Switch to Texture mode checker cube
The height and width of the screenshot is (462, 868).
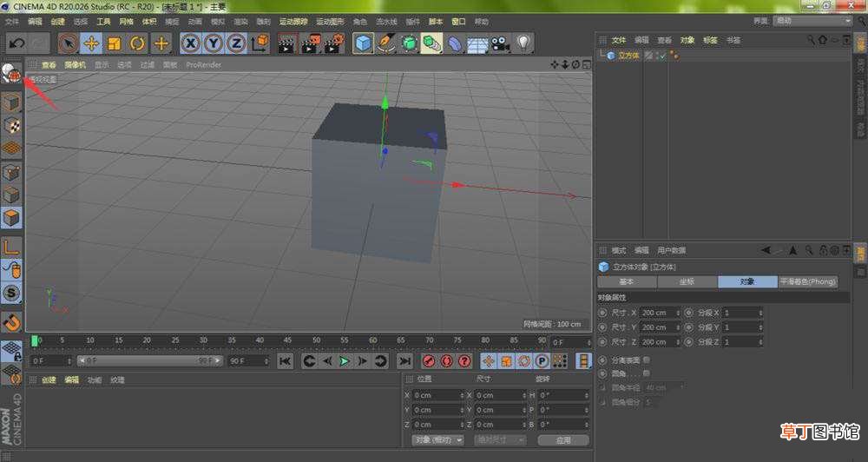tap(11, 126)
